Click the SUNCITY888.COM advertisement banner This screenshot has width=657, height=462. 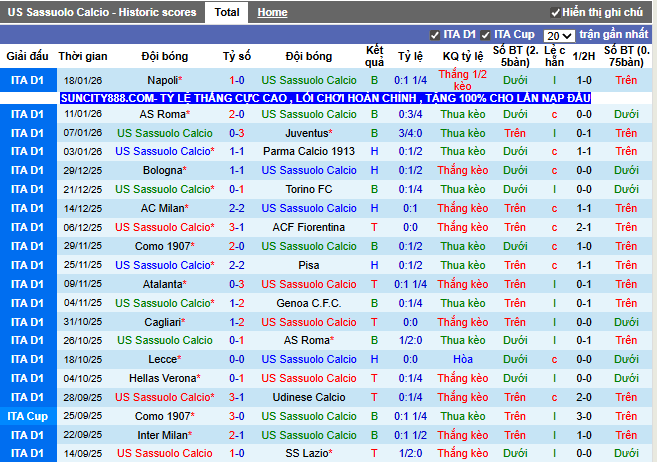click(x=325, y=98)
